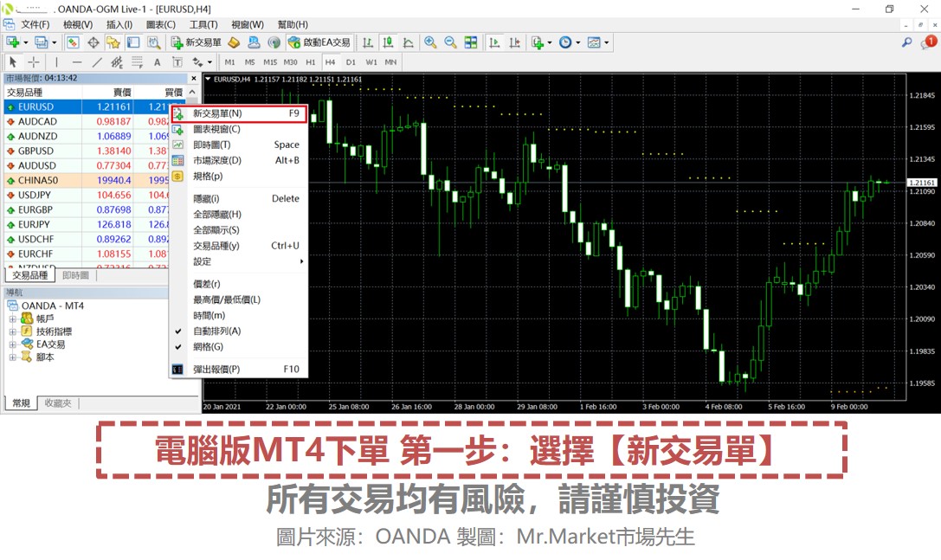Switch chart to bar chart icon

pos(368,42)
